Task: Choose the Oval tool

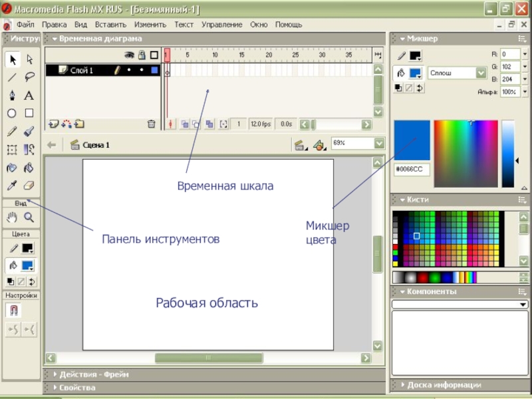Action: (x=12, y=113)
